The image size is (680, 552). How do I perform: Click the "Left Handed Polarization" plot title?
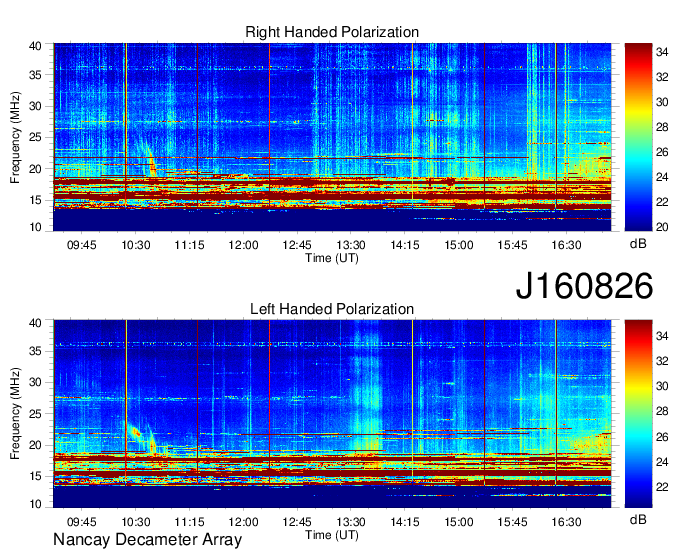point(332,309)
